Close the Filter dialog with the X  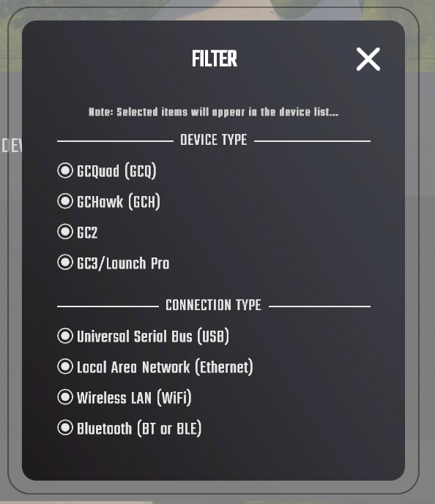[x=368, y=59]
